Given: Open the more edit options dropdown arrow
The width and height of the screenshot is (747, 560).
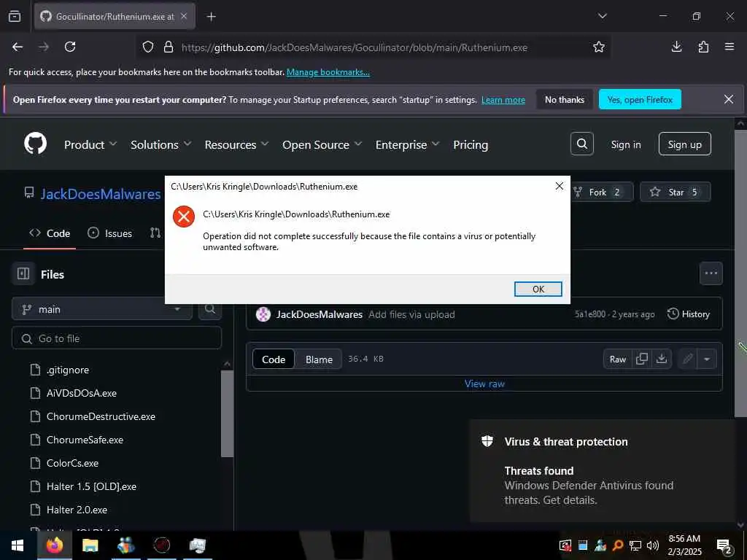Looking at the screenshot, I should [x=707, y=359].
